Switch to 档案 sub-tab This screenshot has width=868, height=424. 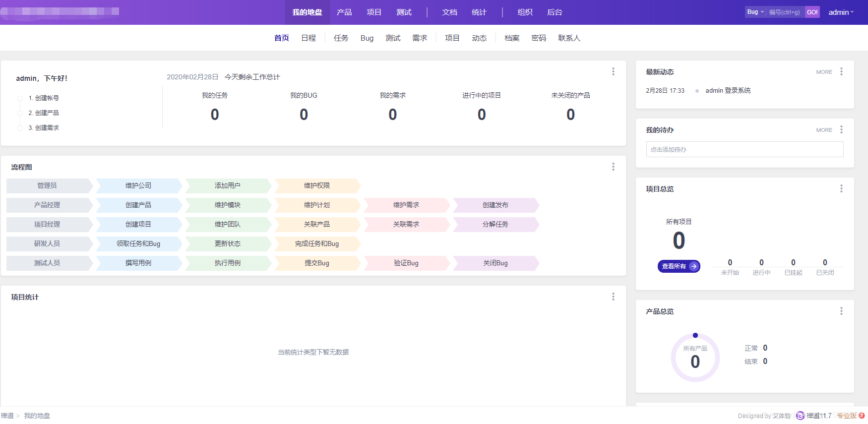(x=512, y=38)
